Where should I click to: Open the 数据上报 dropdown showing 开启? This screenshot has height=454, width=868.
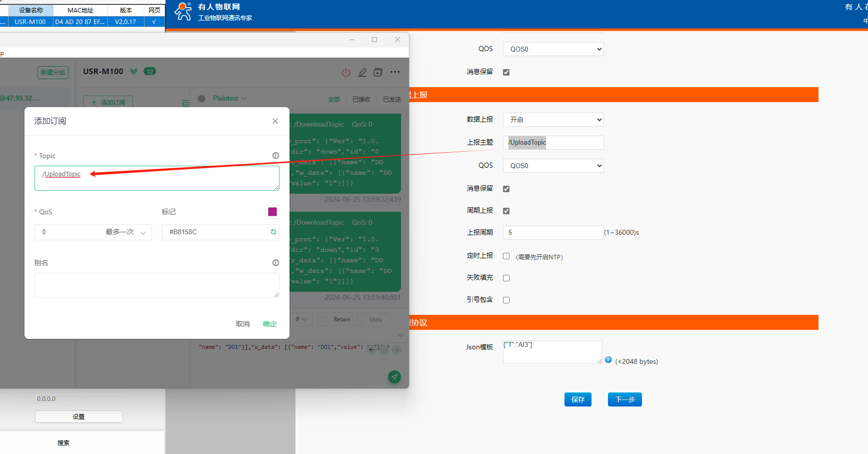(553, 120)
